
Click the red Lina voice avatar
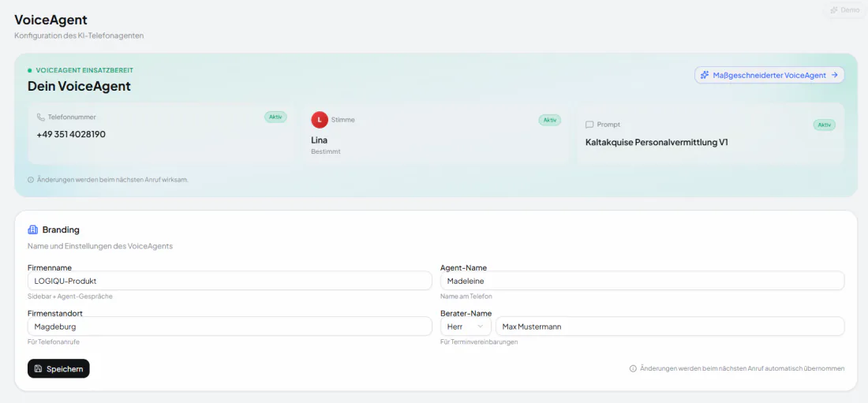point(320,120)
